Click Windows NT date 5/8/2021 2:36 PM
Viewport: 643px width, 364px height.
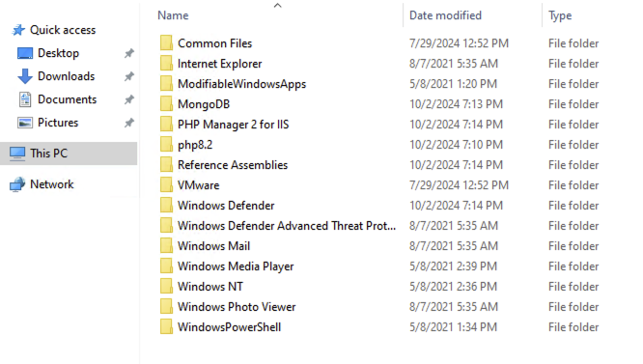[453, 287]
